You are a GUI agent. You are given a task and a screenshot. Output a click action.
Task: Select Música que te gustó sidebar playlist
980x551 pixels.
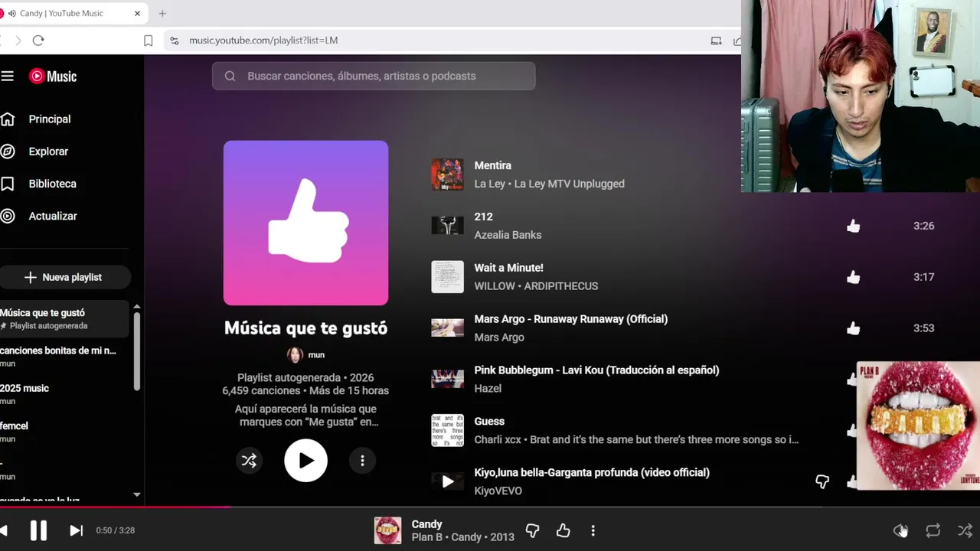click(65, 318)
